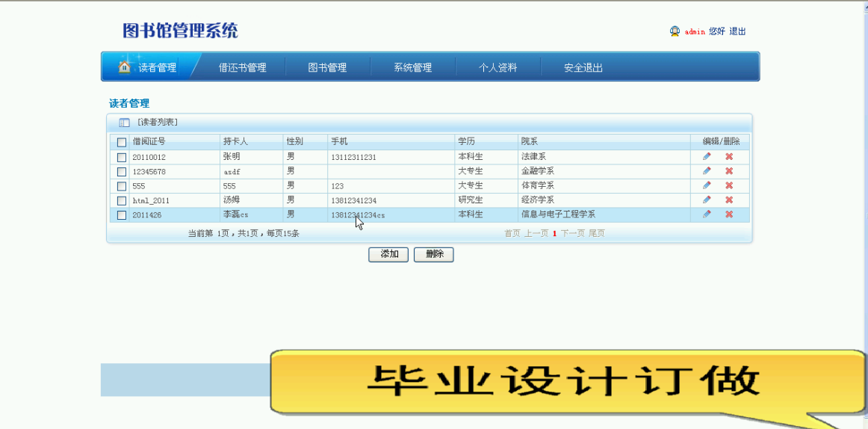
Task: Select page number 1 in the pagination
Action: pos(554,234)
